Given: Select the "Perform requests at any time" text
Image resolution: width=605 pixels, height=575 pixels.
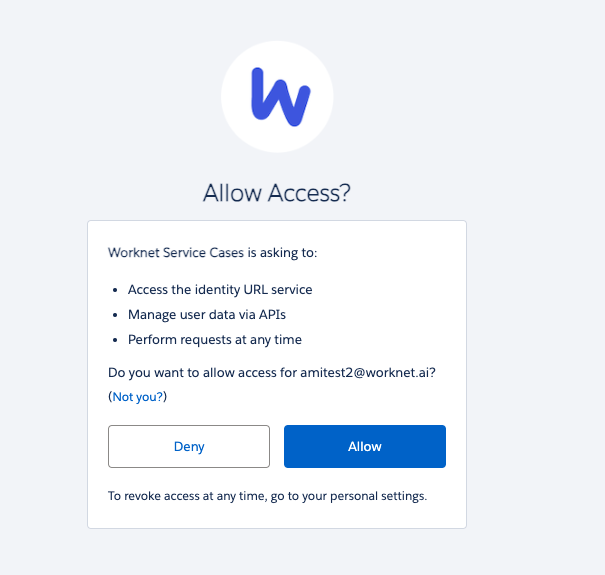Looking at the screenshot, I should point(215,340).
